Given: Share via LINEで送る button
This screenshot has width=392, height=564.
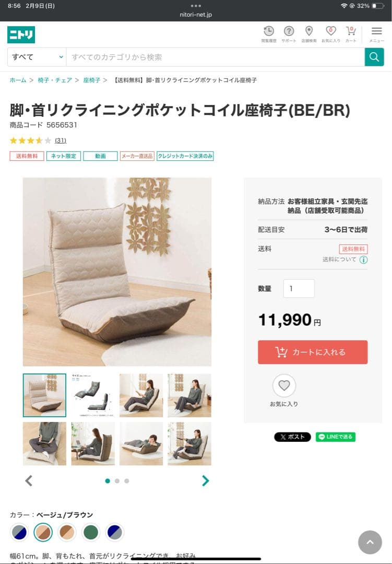Looking at the screenshot, I should click(336, 437).
